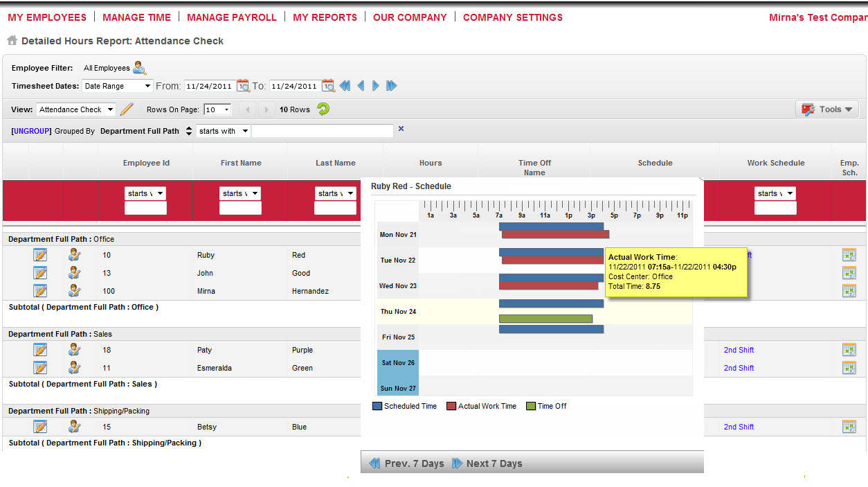Jump to the last date range arrow
The width and height of the screenshot is (868, 487).
(392, 86)
